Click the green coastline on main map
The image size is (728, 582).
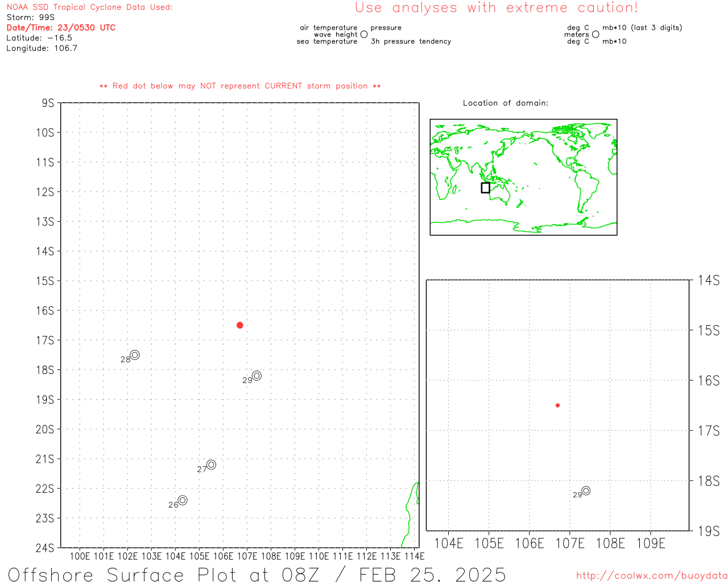(409, 514)
